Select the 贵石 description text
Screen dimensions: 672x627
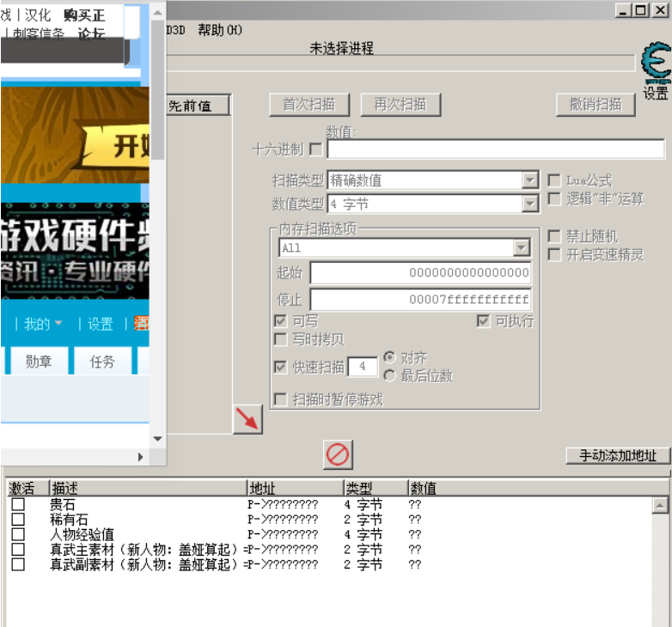click(63, 504)
